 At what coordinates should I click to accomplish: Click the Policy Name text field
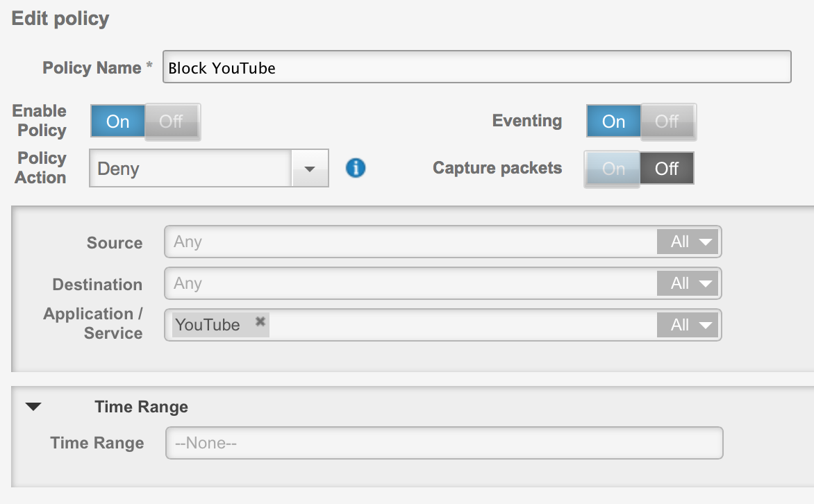(476, 67)
